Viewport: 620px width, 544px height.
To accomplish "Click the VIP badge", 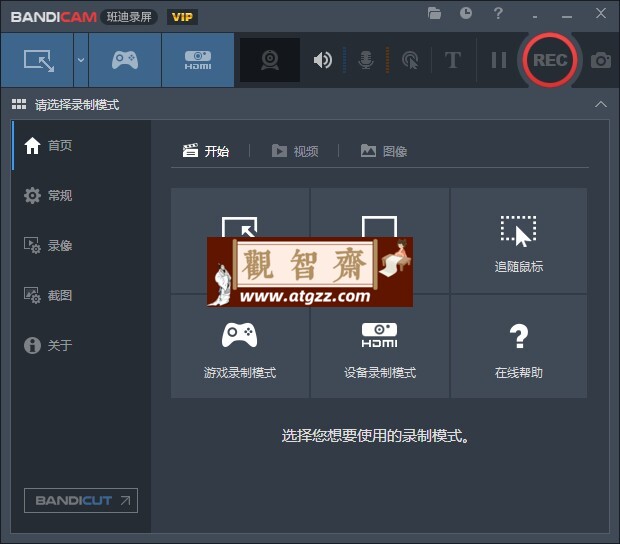I will 182,17.
